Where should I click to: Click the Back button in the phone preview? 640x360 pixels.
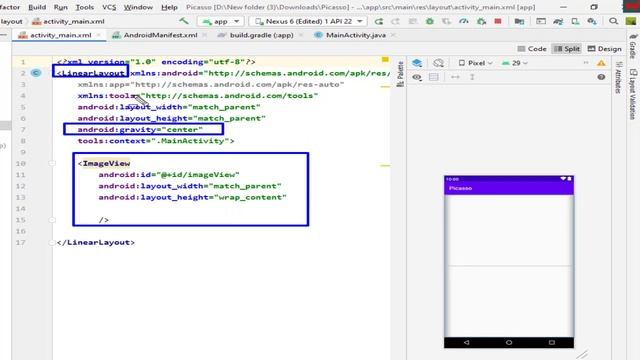[x=466, y=342]
